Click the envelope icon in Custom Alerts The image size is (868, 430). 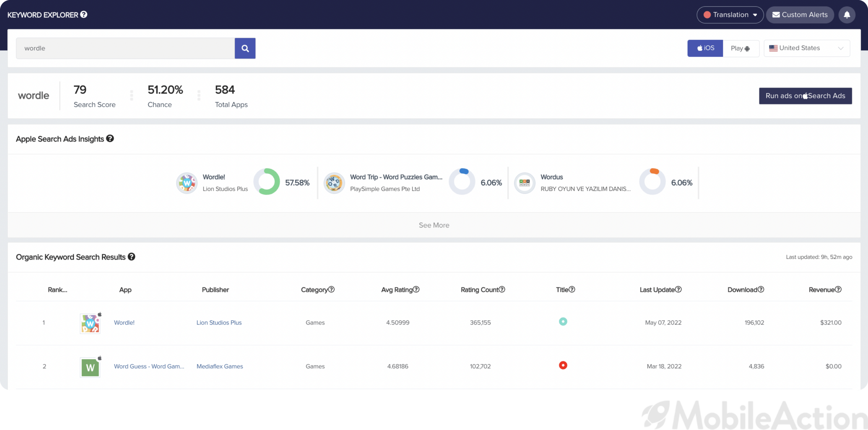[776, 15]
